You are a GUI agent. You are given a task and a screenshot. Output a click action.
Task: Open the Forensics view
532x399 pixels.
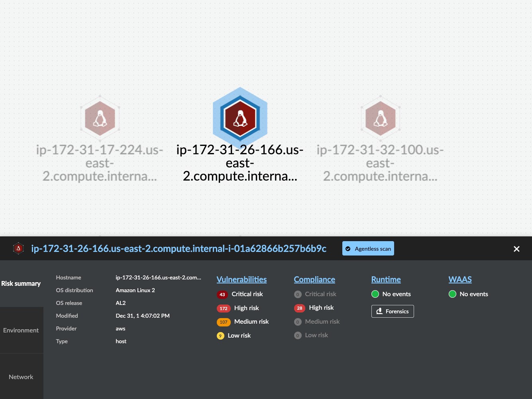(x=393, y=311)
